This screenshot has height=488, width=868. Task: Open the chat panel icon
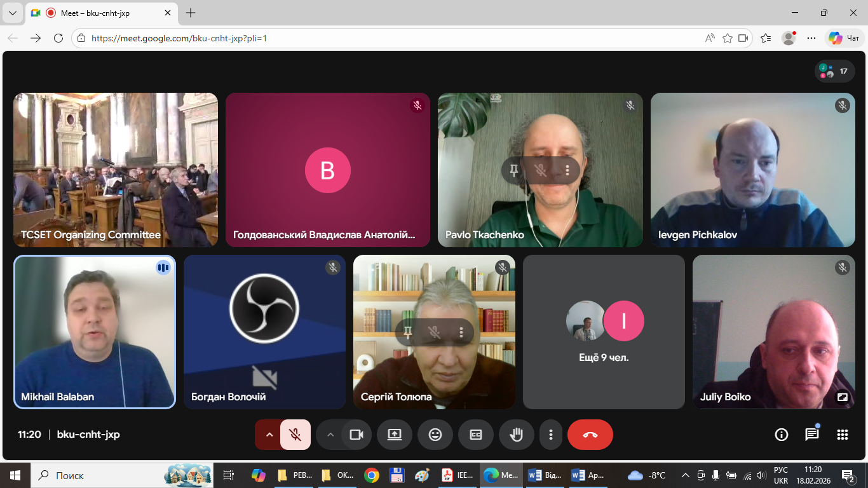coord(811,435)
